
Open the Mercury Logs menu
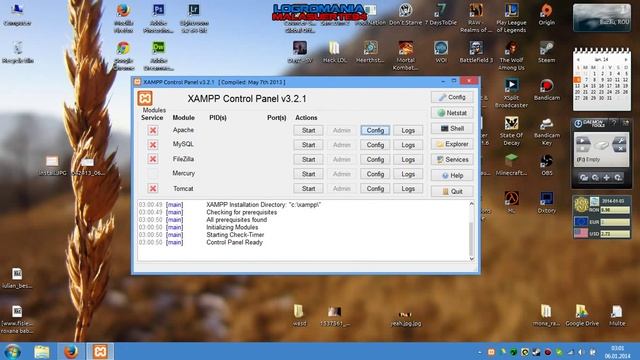[x=408, y=174]
